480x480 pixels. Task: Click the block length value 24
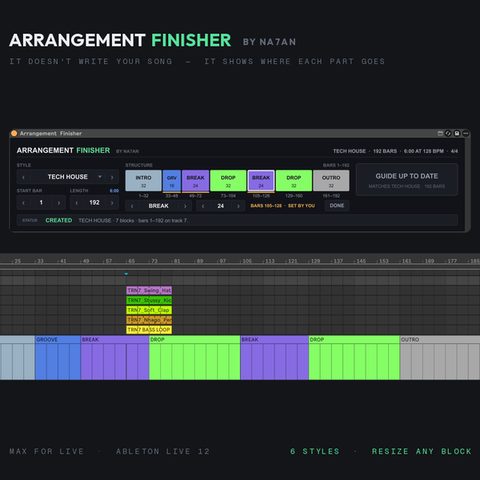click(x=221, y=206)
